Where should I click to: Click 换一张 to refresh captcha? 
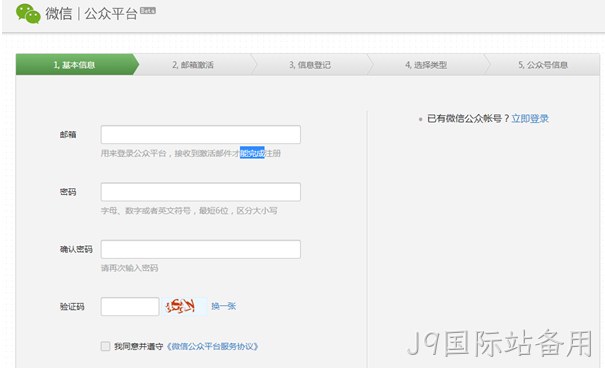tap(223, 306)
